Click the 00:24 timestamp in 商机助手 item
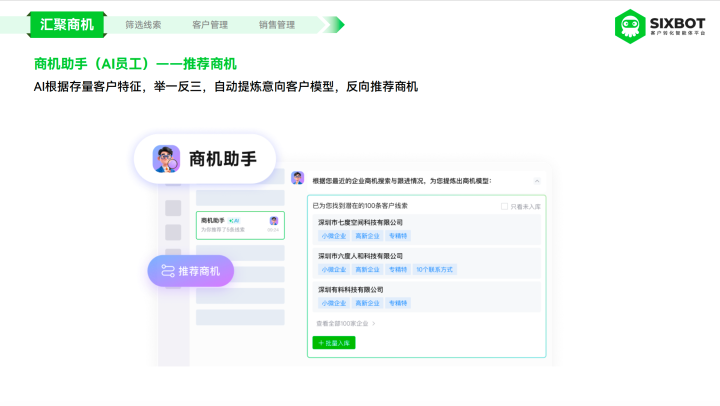This screenshot has height=406, width=720. click(273, 230)
